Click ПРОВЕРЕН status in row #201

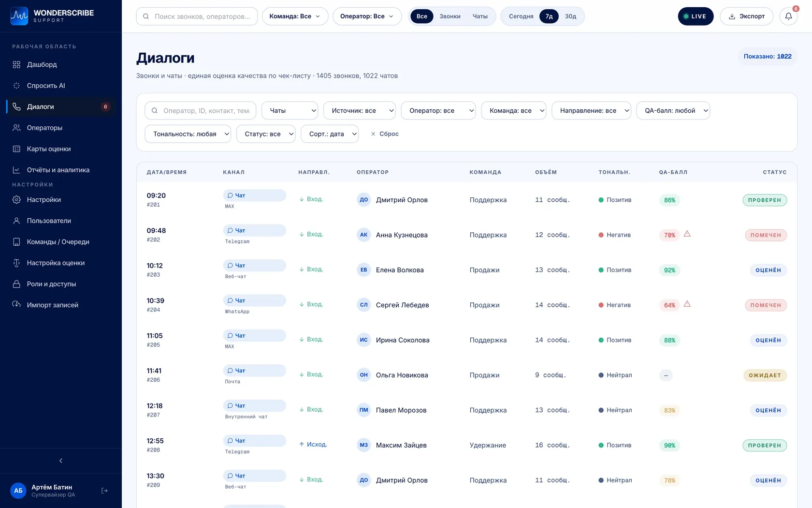[765, 200]
